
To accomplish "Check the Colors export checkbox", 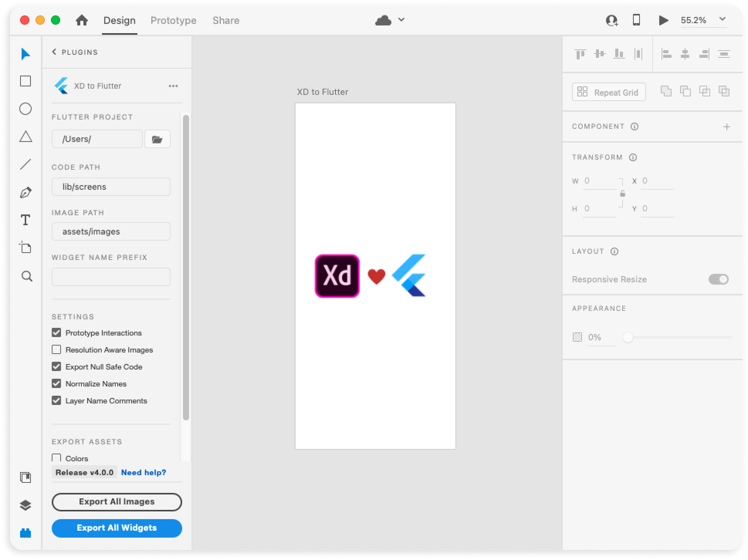I will tap(56, 458).
